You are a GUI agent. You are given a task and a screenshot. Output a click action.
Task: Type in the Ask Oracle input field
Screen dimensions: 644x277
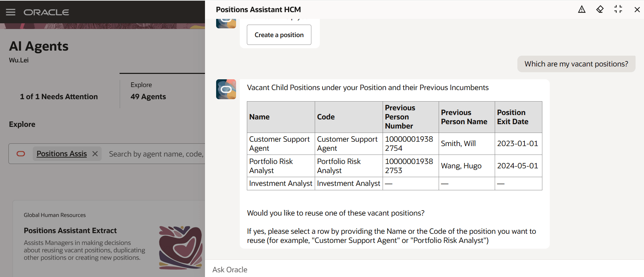click(405, 270)
